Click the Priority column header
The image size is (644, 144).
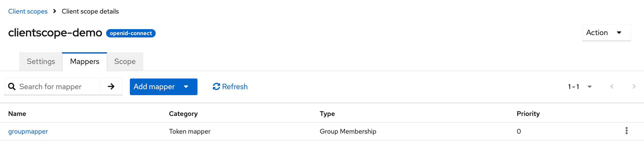(x=528, y=114)
